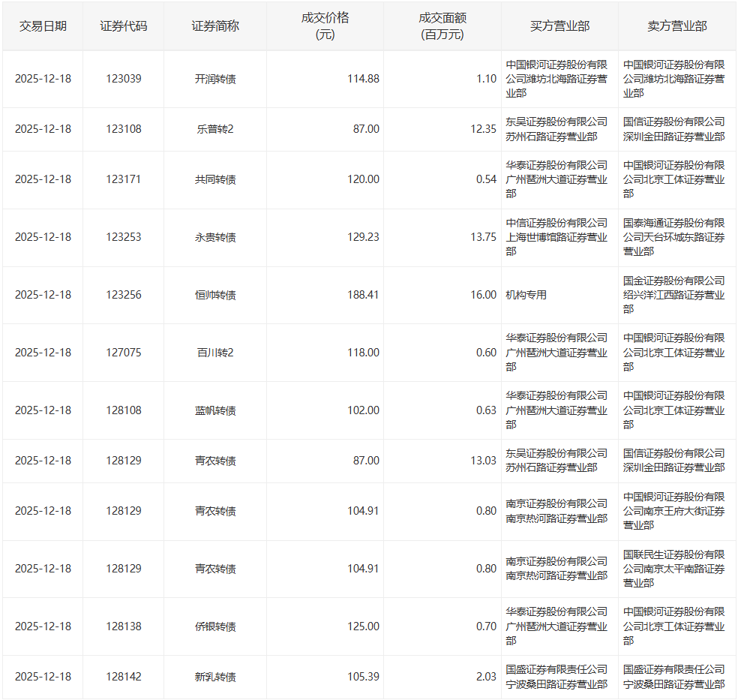The width and height of the screenshot is (738, 700).
Task: Open the 永贵转债 entry
Action: [x=215, y=237]
